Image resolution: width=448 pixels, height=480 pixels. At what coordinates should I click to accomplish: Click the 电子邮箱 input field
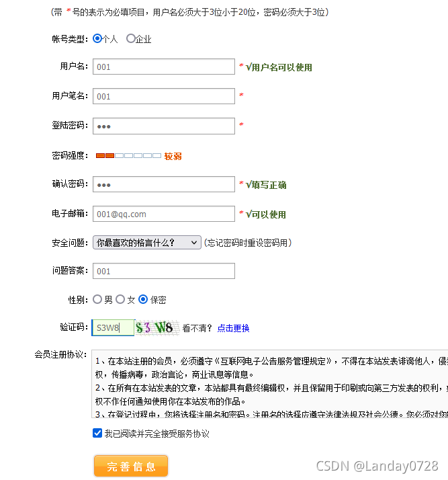164,214
